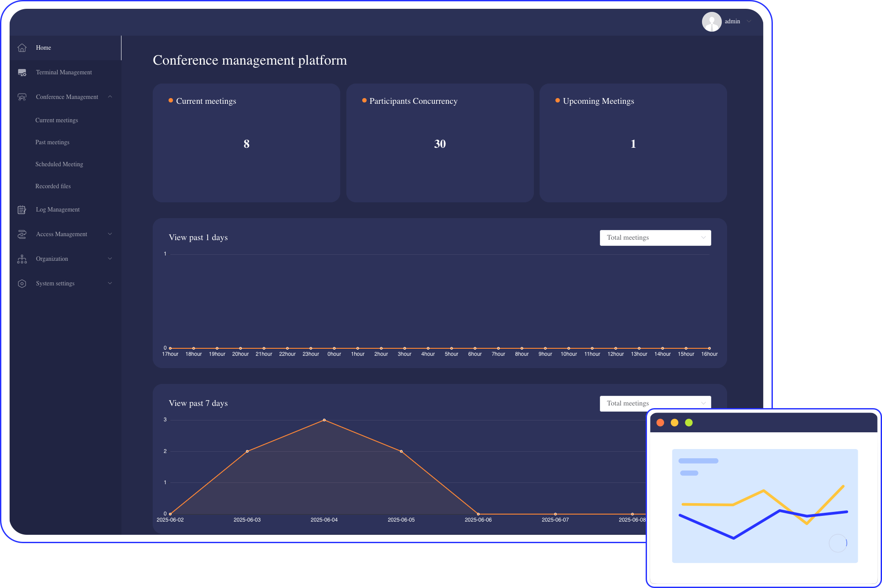The image size is (882, 588).
Task: Click the Organization icon in the sidebar
Action: click(x=22, y=259)
